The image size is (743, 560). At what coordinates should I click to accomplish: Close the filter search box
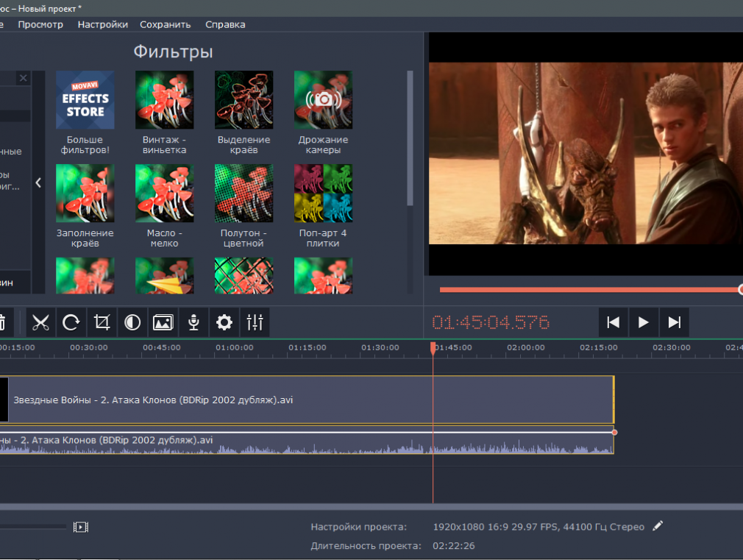click(x=24, y=78)
